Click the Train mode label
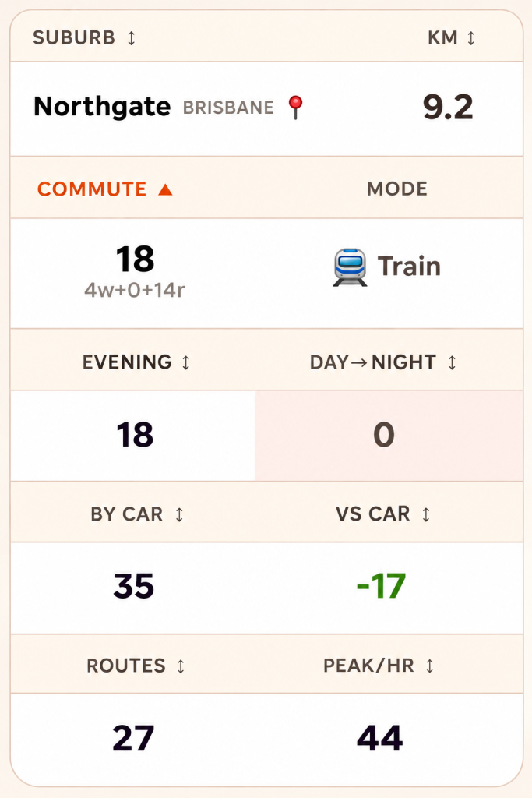The height and width of the screenshot is (798, 532). (x=410, y=267)
